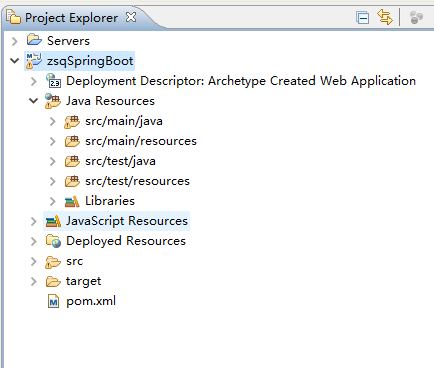Click the Maven project icon of zsqSpringBoot
This screenshot has width=434, height=368.
click(34, 61)
